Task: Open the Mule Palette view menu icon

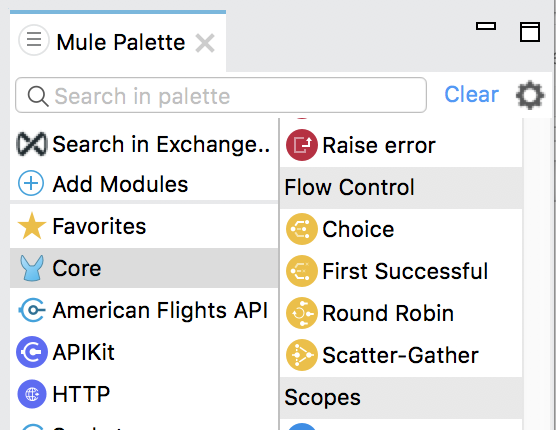Action: pyautogui.click(x=34, y=40)
